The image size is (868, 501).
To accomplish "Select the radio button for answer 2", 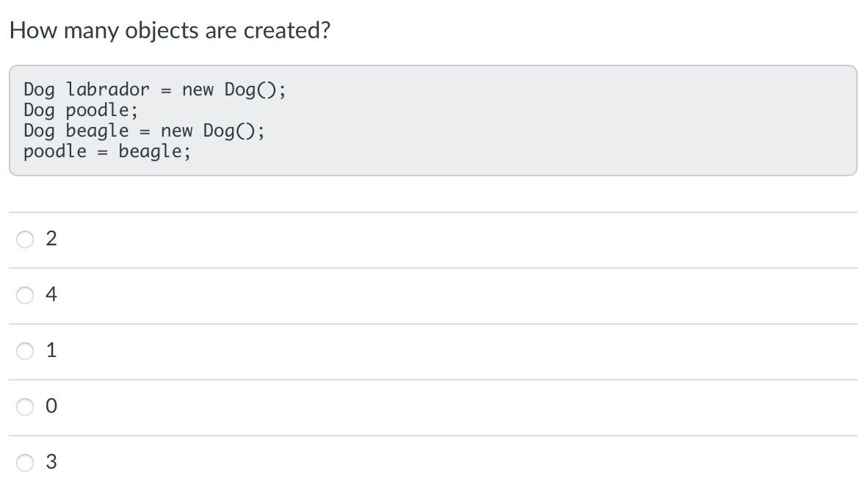I will pyautogui.click(x=24, y=238).
